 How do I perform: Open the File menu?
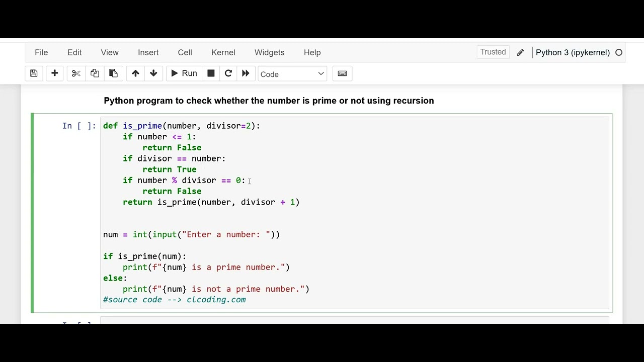[x=41, y=52]
